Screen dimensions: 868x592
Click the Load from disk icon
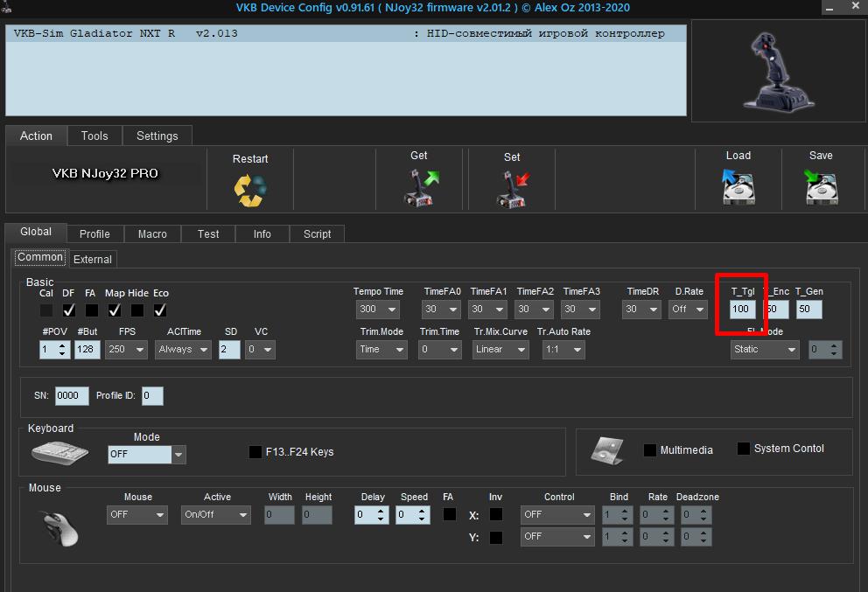click(x=738, y=187)
